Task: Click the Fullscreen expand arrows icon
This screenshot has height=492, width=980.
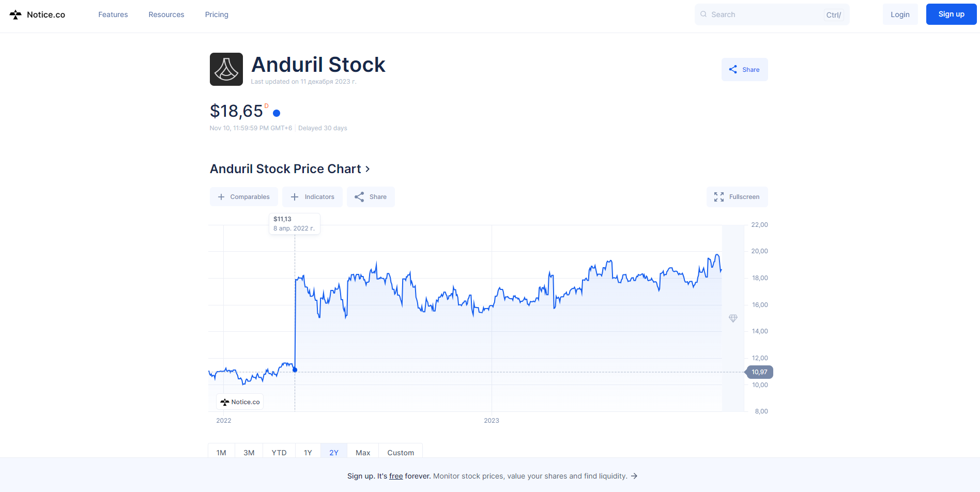Action: [718, 197]
